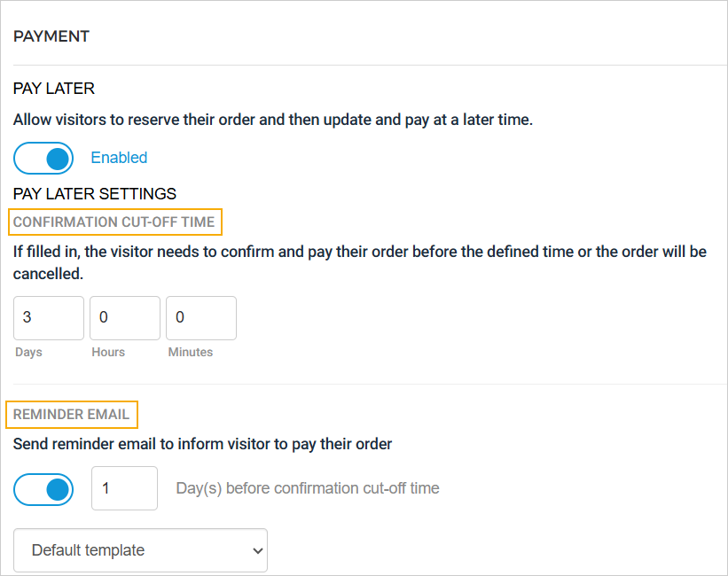The width and height of the screenshot is (728, 576).
Task: Click the PAYMENT section heading
Action: click(51, 36)
